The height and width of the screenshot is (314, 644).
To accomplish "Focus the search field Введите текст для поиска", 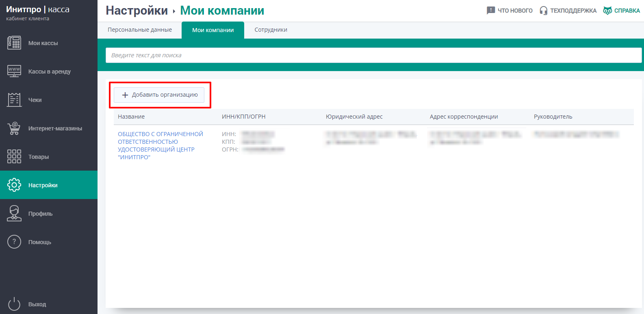I will (373, 55).
